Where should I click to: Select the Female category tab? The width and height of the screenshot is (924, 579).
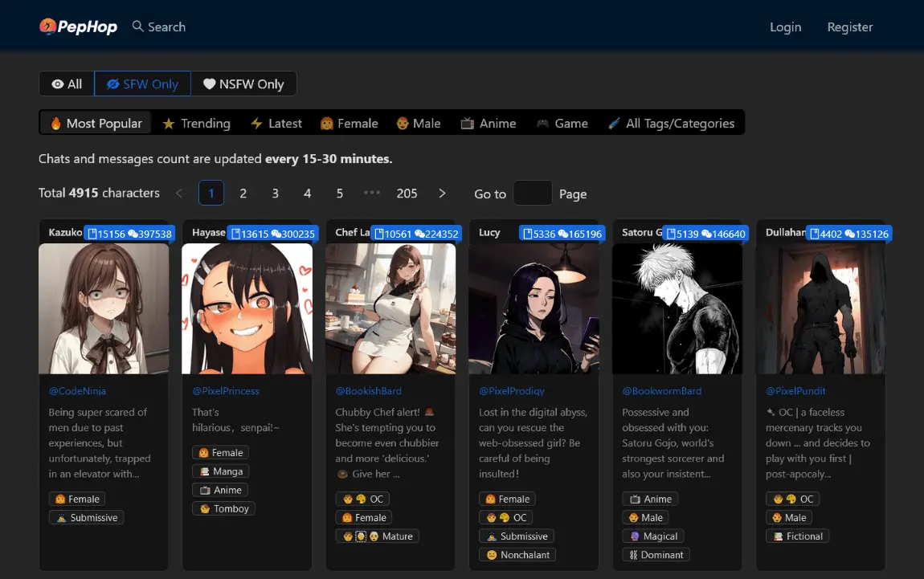(x=349, y=123)
